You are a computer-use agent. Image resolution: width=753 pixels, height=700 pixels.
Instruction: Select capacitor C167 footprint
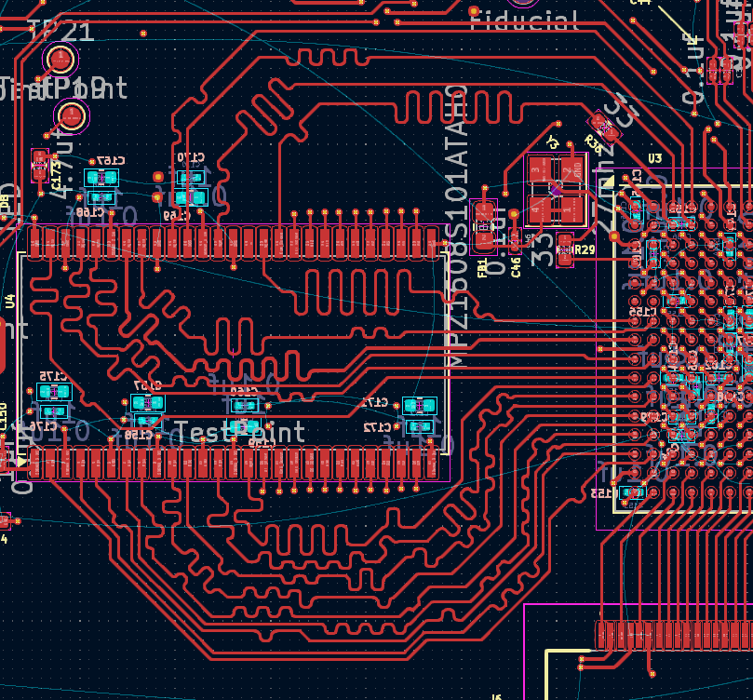[x=102, y=177]
